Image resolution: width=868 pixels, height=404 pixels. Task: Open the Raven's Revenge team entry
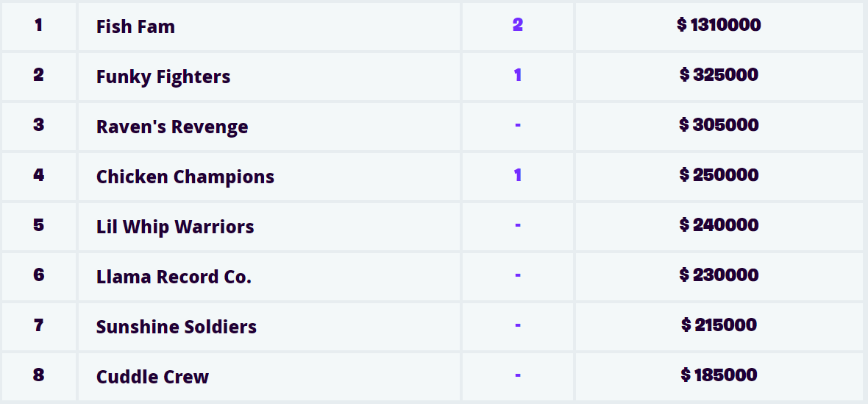pos(172,127)
